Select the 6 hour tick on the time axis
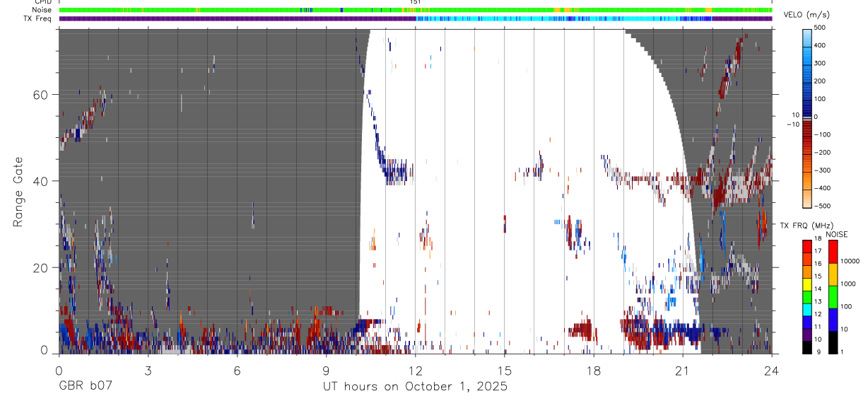 click(237, 370)
